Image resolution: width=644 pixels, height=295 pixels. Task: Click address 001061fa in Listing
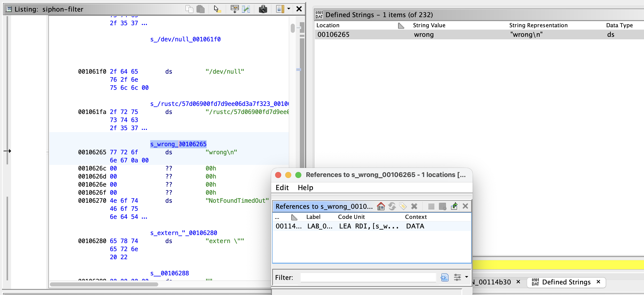tap(92, 112)
